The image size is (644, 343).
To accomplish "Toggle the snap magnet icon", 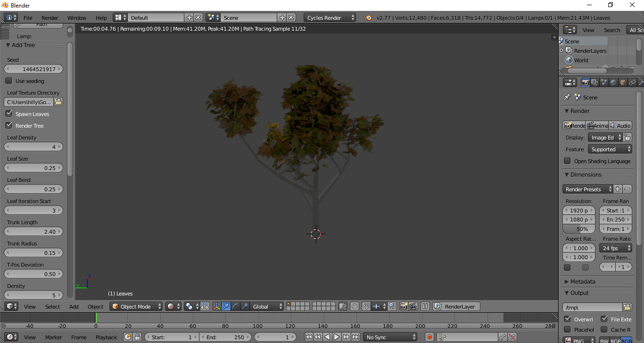I will click(x=366, y=306).
